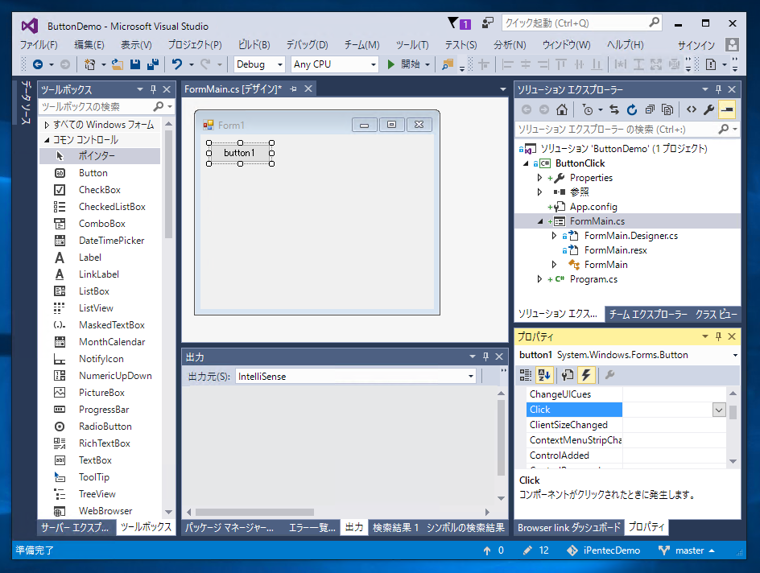Switch to Team Explorer (チーム エクスプローラー) tab

tap(647, 314)
